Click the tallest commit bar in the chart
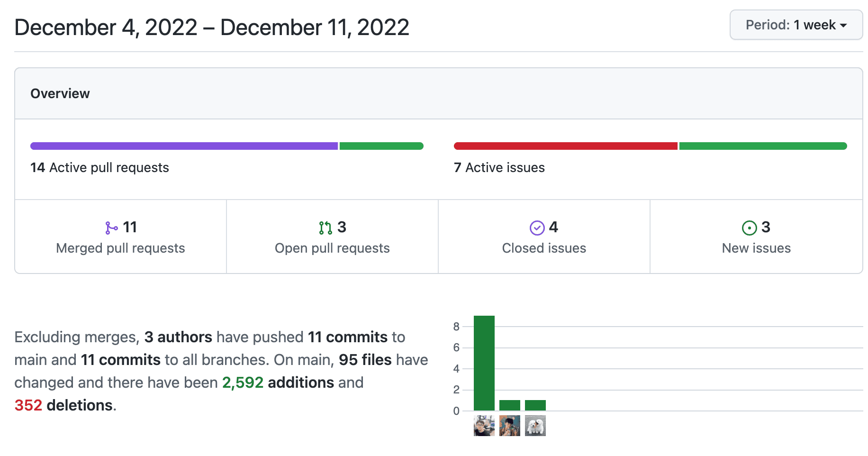The image size is (868, 456). [x=484, y=363]
